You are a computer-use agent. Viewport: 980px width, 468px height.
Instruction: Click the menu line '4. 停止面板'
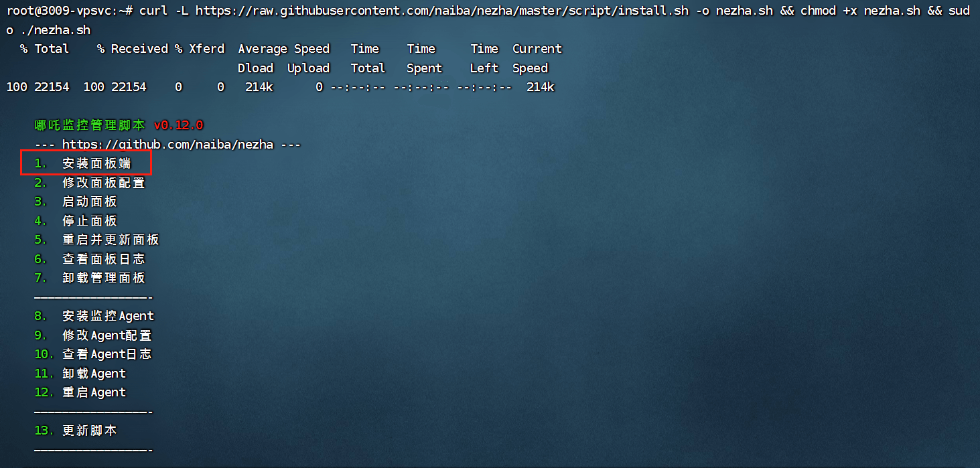coord(76,221)
